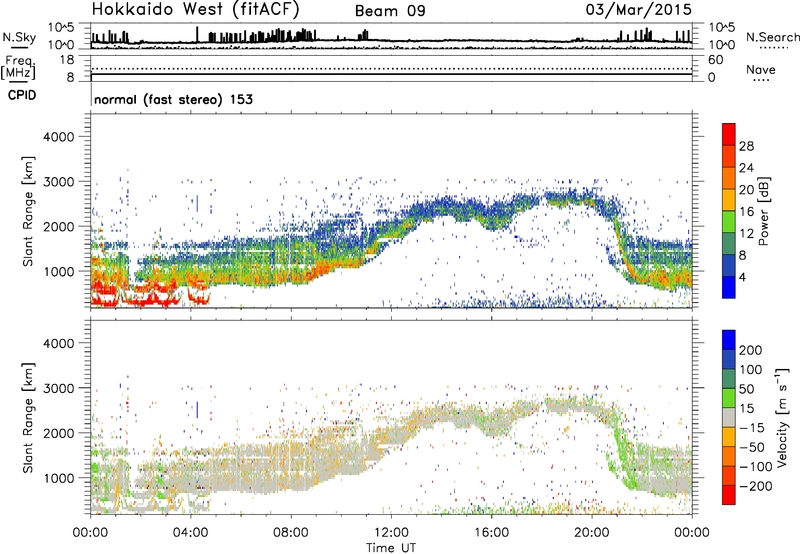Click the blue segment of Power colorbar
Screen dimensions: 800x554
729,287
